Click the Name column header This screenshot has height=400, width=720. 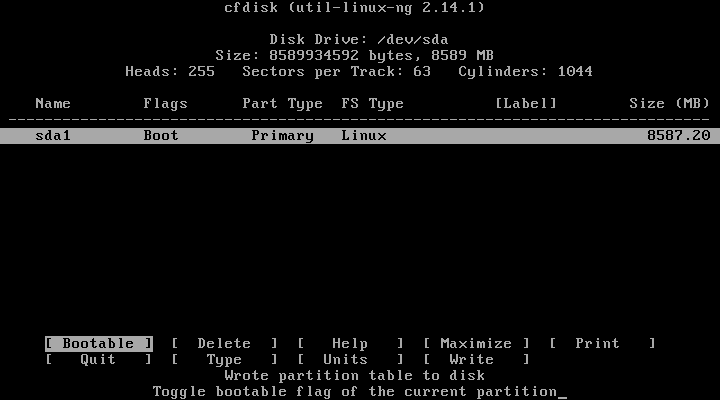pos(53,104)
